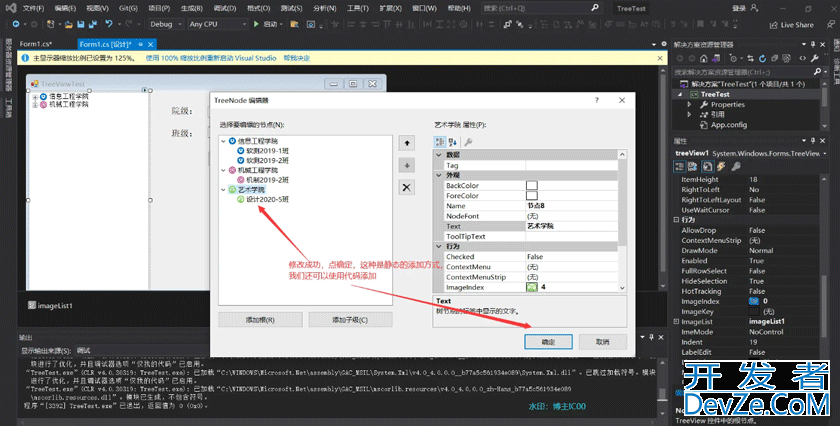This screenshot has width=840, height=426.
Task: Toggle Show All Files in Solution Explorer
Action: tap(786, 58)
